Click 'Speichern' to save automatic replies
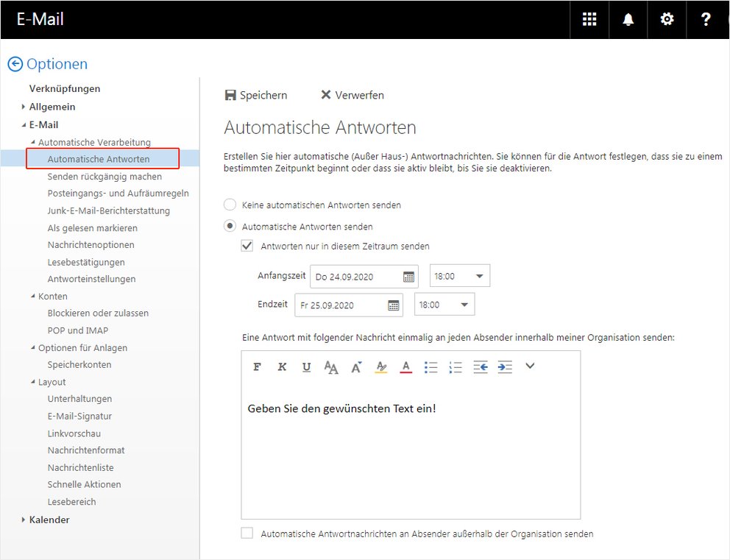The width and height of the screenshot is (730, 560). click(x=255, y=94)
